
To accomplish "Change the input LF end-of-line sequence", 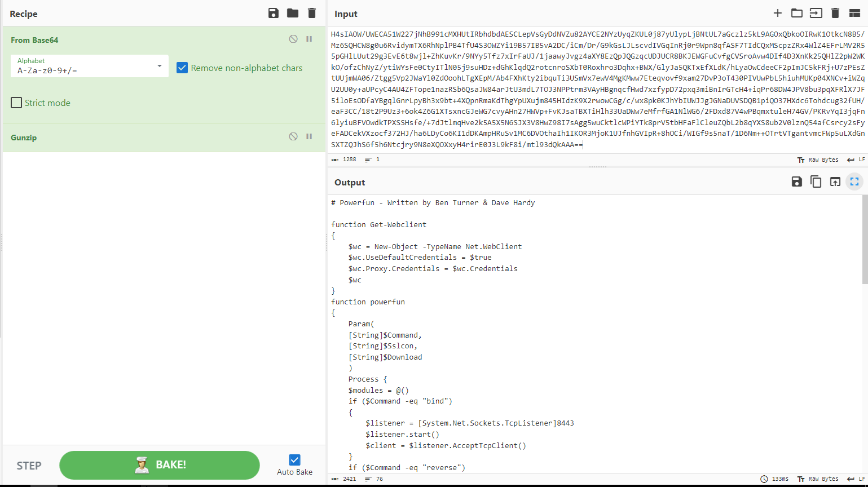I will click(x=856, y=160).
